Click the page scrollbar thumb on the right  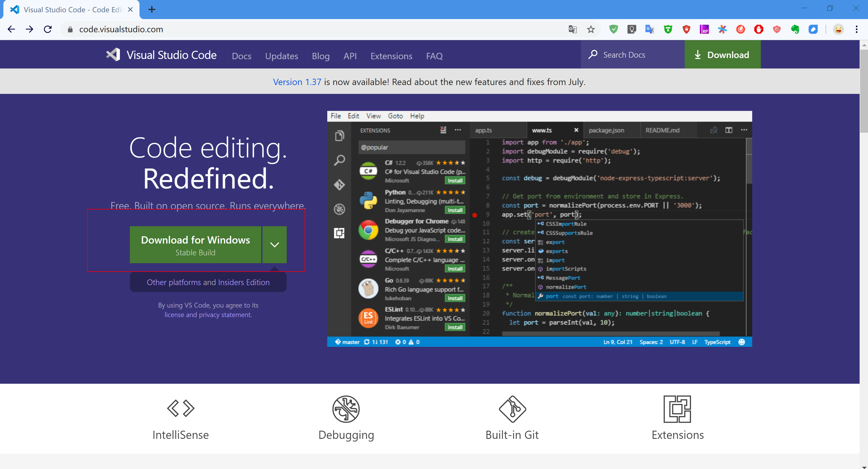[864, 91]
